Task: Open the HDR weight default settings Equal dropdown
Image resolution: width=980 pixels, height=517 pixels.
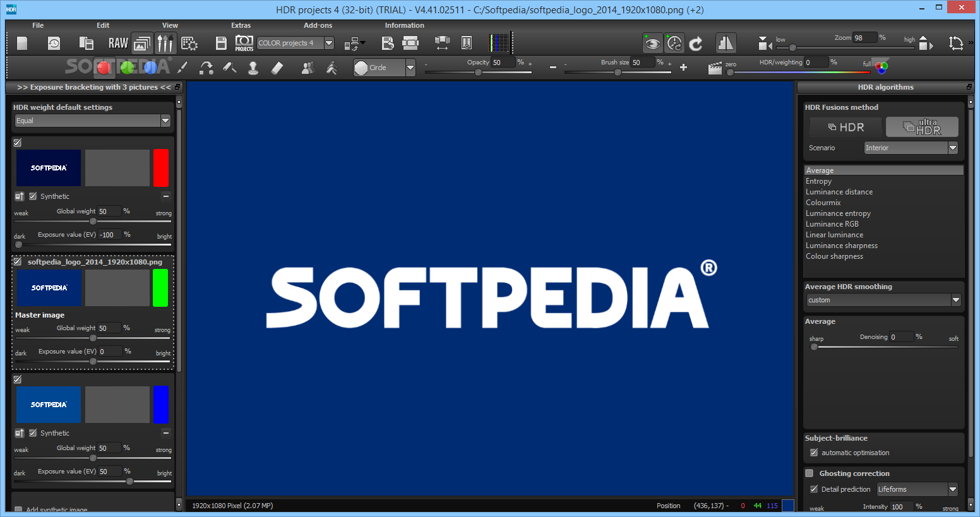Action: pos(92,121)
